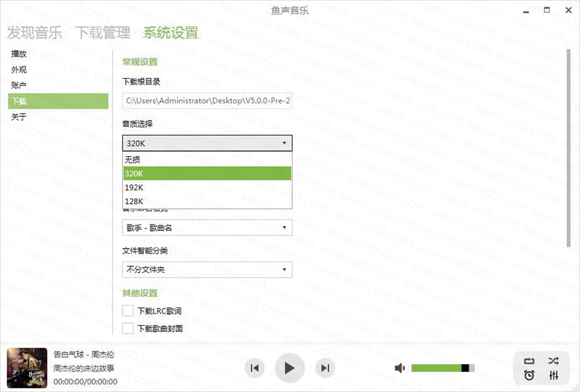The width and height of the screenshot is (580, 392).
Task: Collapse the 320K quality dropdown
Action: pos(207,143)
